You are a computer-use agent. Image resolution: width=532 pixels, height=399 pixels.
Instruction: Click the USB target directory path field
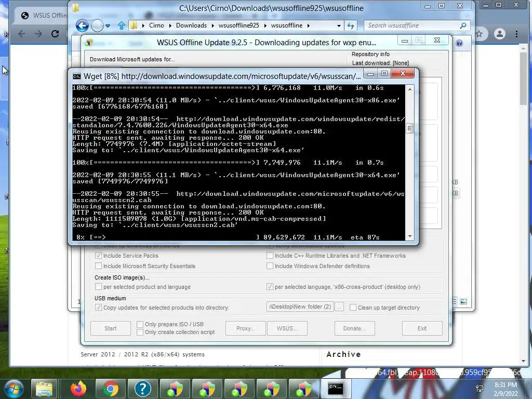click(300, 307)
